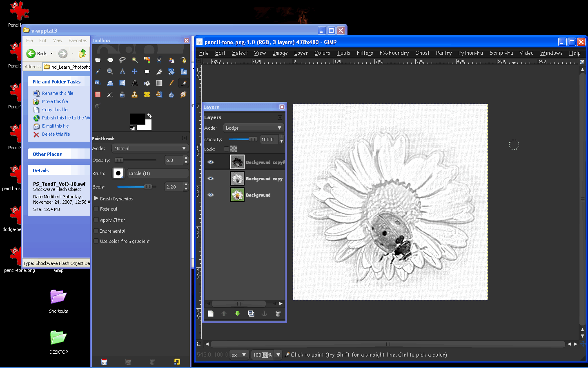Create a new layer via the Layers panel icon
The image size is (588, 368).
pyautogui.click(x=210, y=314)
